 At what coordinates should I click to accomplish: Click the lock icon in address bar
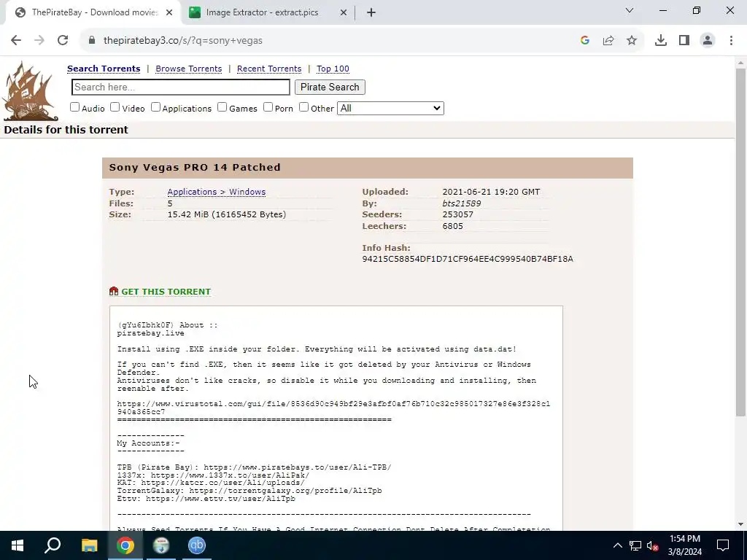91,41
